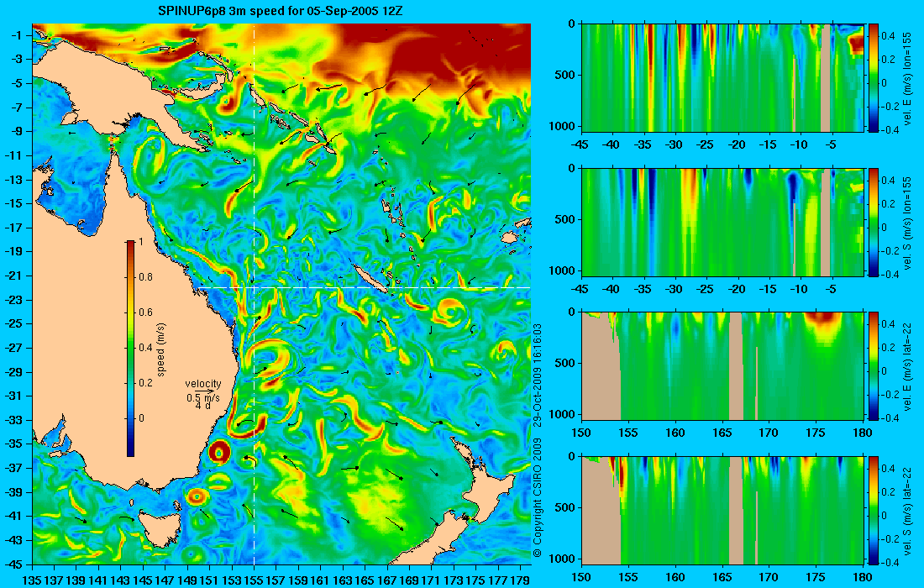Click the plot title "SPINUP6p8 3m speed for 05-Sep-2005 12Z"
924x588 pixels.
281,11
